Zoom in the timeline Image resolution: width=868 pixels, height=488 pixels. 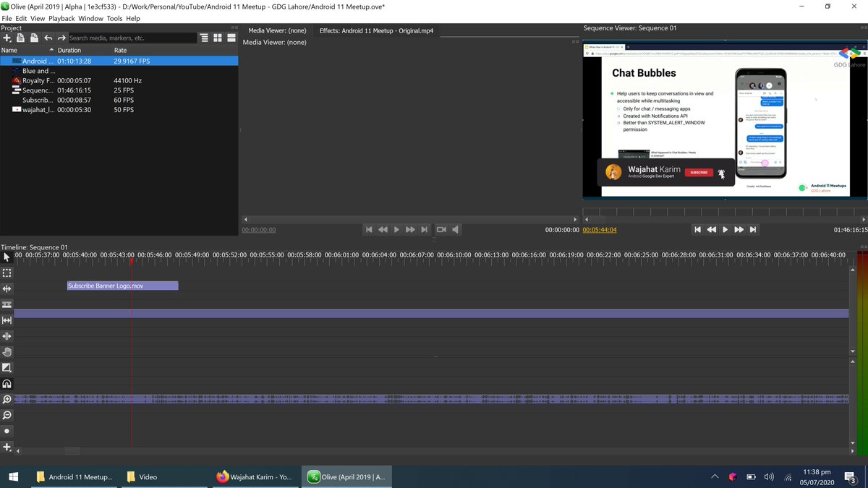tap(7, 400)
